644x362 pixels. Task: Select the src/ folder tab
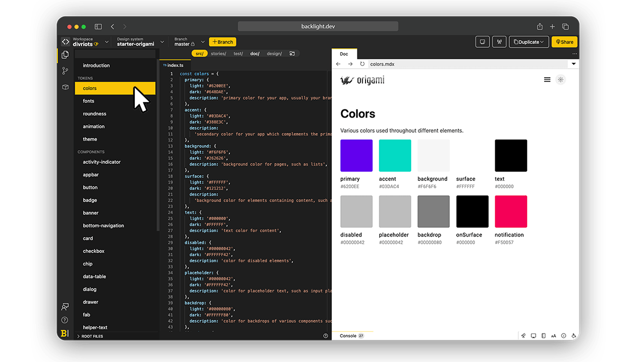coord(200,54)
